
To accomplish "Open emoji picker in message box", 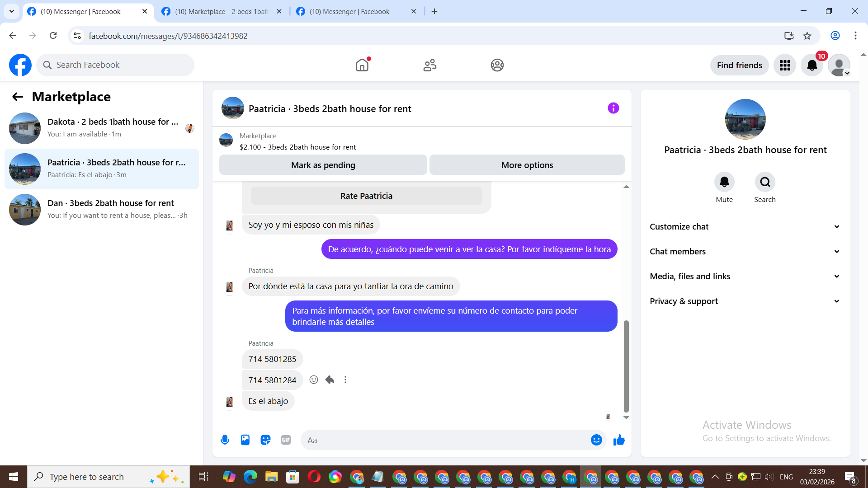I will point(596,440).
